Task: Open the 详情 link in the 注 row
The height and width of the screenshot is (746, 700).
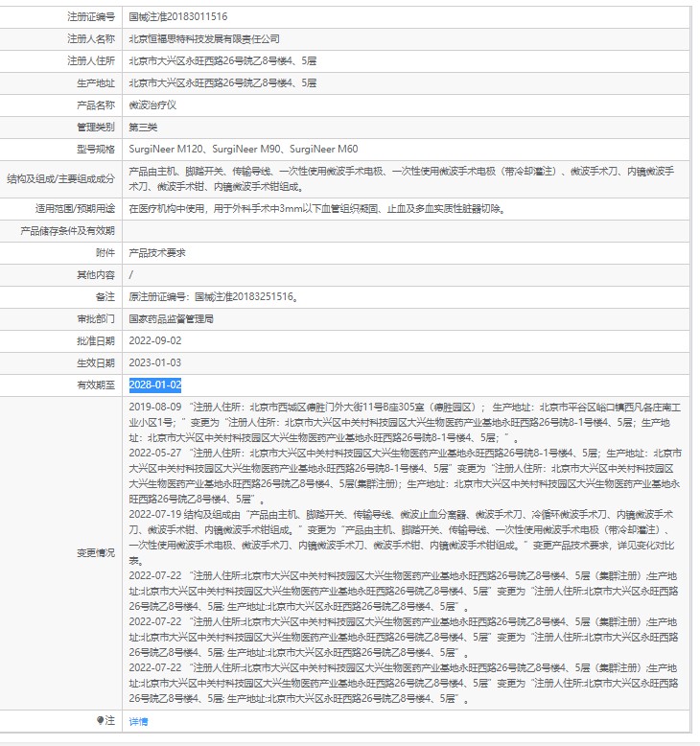Action: pyautogui.click(x=138, y=721)
